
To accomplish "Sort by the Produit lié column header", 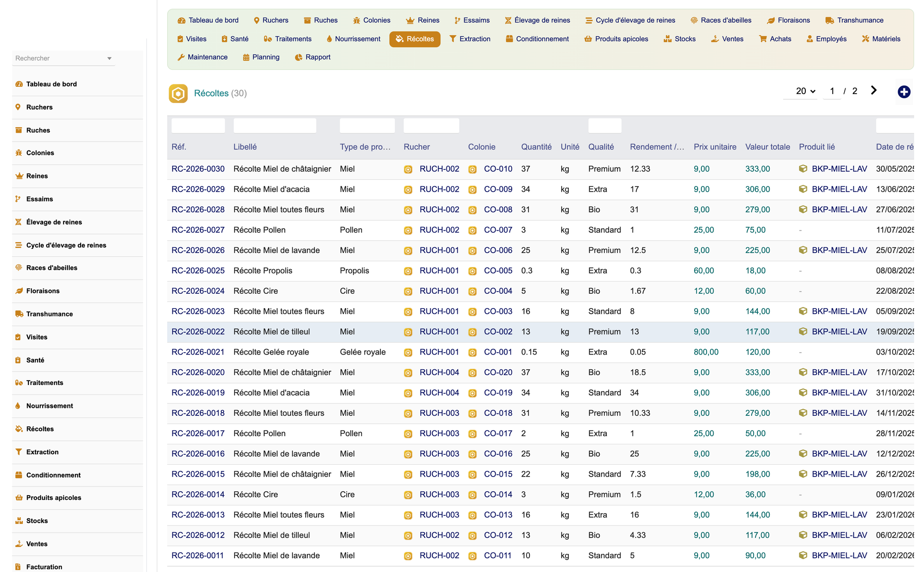I will pos(817,147).
